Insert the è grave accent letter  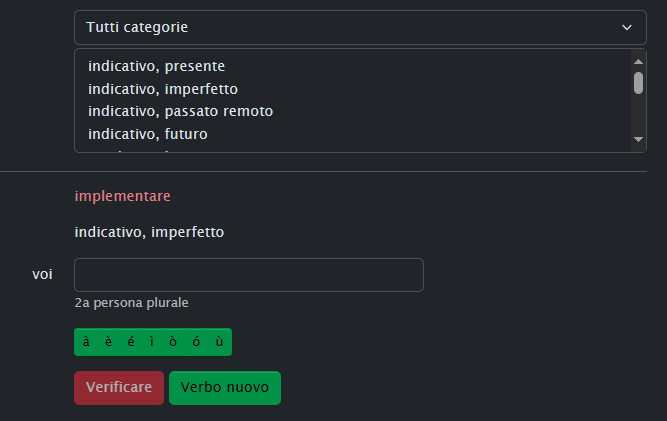[x=108, y=342]
